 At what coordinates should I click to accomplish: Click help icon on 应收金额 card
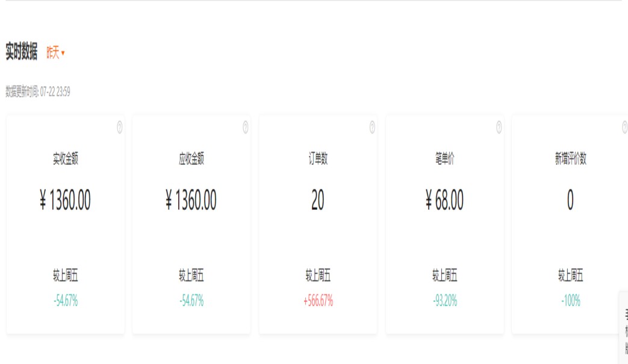pyautogui.click(x=246, y=128)
